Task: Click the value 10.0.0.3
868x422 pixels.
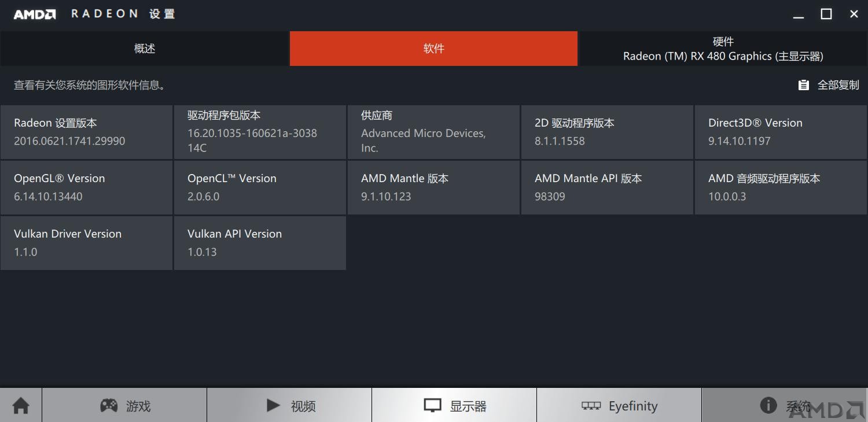Action: (x=727, y=197)
